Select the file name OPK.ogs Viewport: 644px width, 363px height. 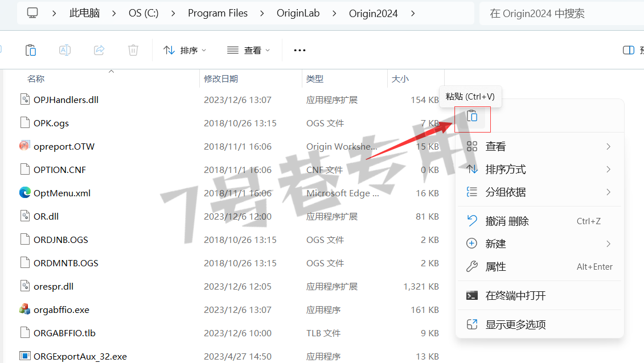click(x=51, y=123)
